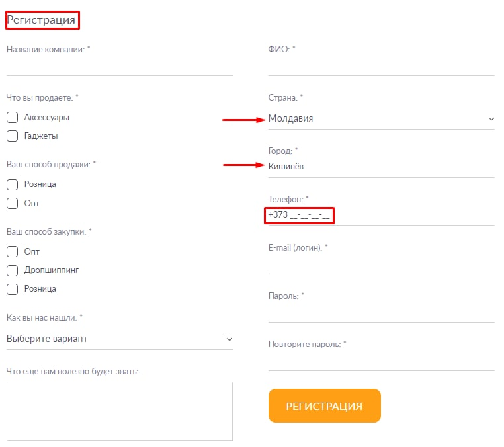Screen dimensions: 504x447
Task: Toggle the Дропшиппинг checkbox
Action: tap(12, 270)
